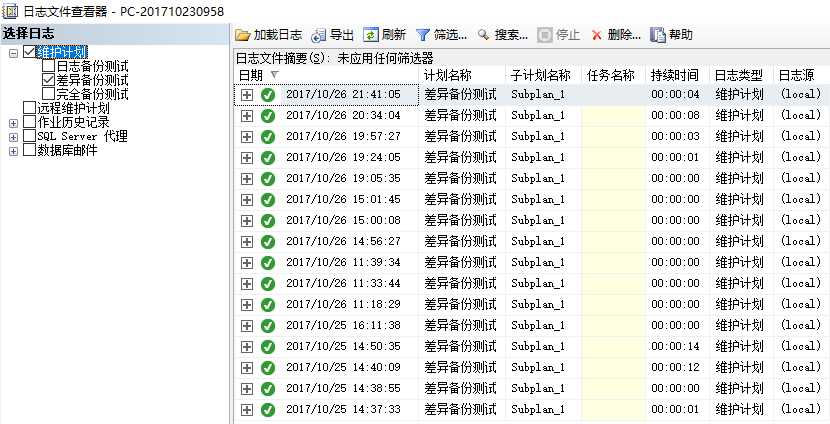Click the Refresh (刷新) toolbar icon
The height and width of the screenshot is (424, 830).
(371, 35)
